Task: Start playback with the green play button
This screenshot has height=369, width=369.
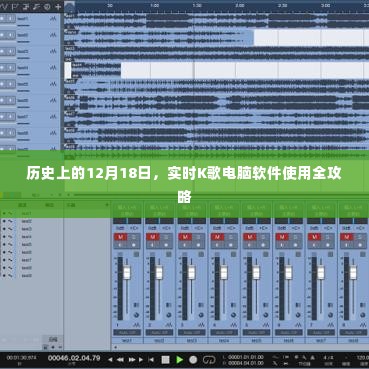Action: (179, 360)
